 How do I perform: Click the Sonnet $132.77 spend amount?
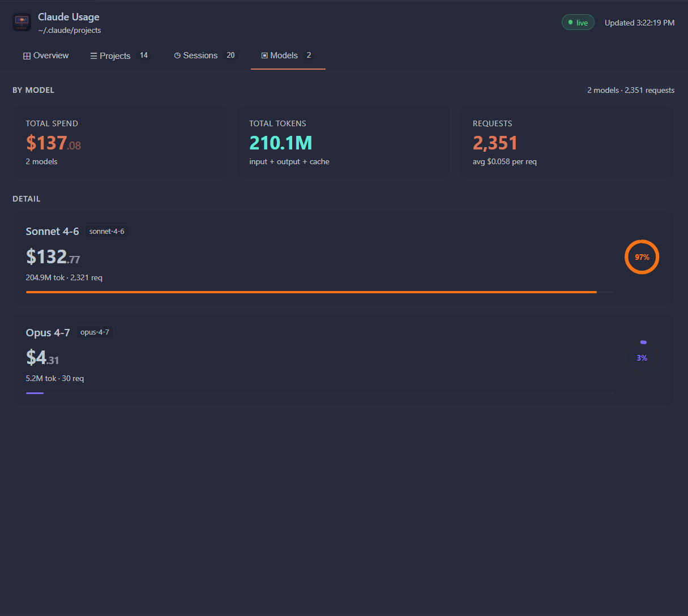[53, 256]
